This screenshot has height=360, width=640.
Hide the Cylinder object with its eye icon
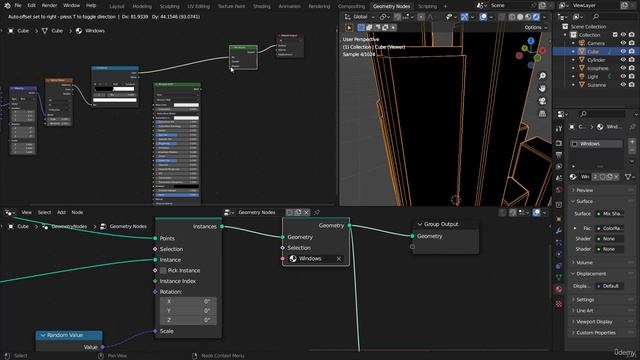[623, 60]
